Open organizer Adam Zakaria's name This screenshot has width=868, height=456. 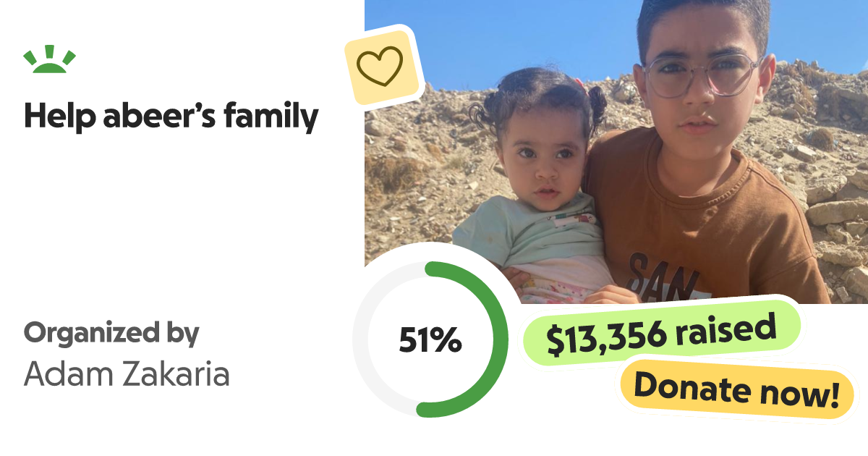coord(127,374)
